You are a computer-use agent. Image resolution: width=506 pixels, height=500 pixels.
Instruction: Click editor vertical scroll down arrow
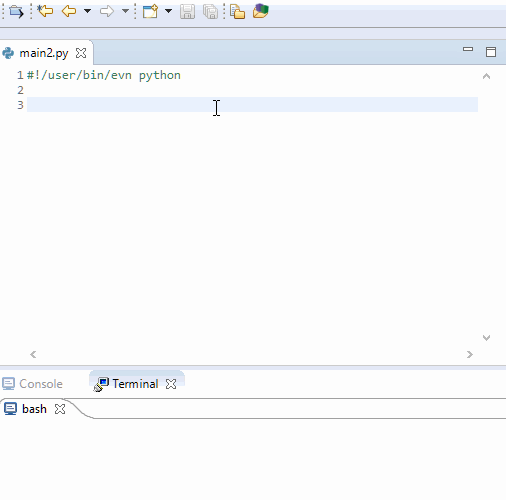click(x=486, y=338)
